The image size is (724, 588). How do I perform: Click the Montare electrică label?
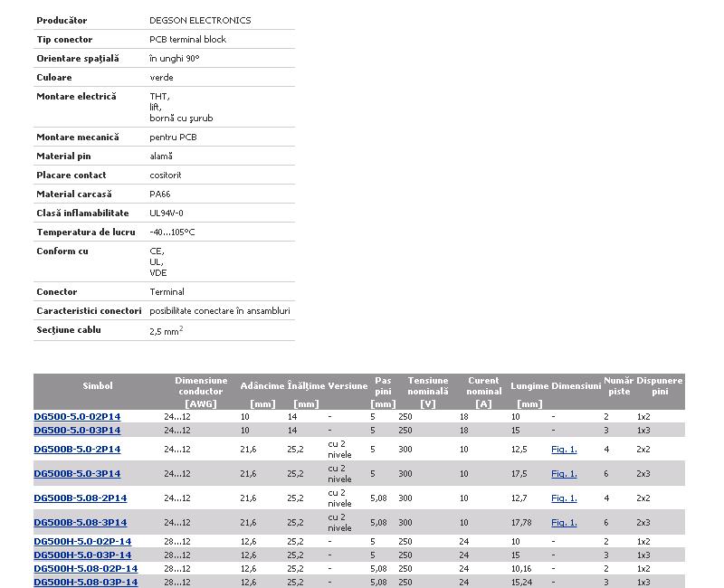76,96
